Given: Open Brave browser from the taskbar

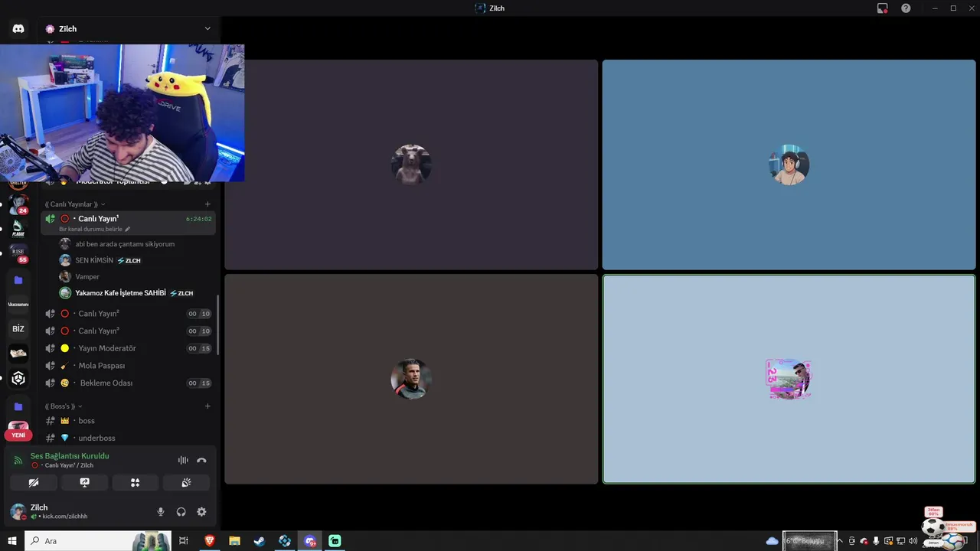Looking at the screenshot, I should (210, 541).
